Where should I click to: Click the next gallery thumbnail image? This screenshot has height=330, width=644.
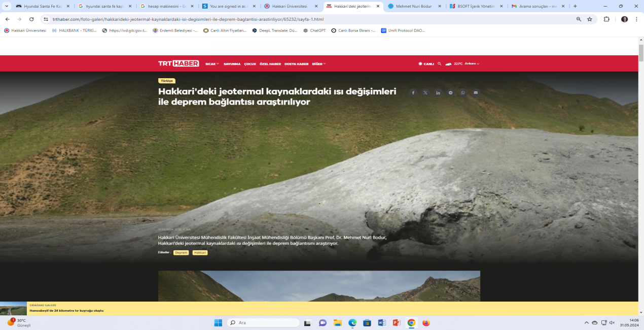coord(13,309)
